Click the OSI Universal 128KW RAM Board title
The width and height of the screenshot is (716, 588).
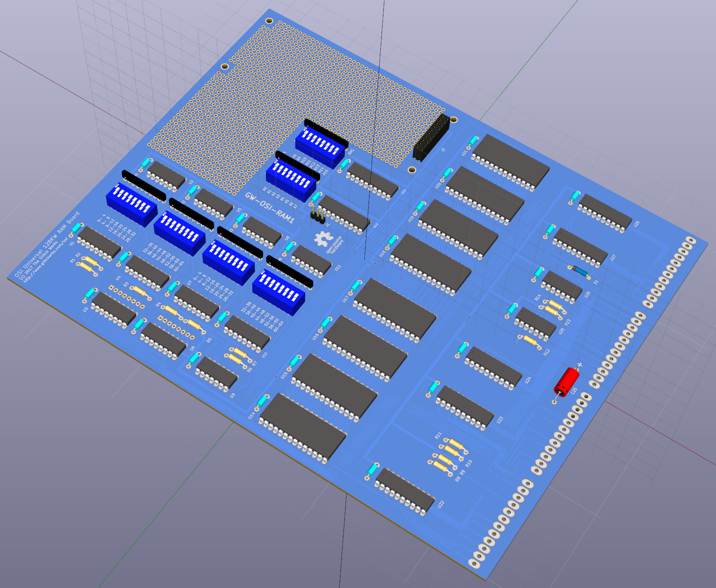click(47, 245)
